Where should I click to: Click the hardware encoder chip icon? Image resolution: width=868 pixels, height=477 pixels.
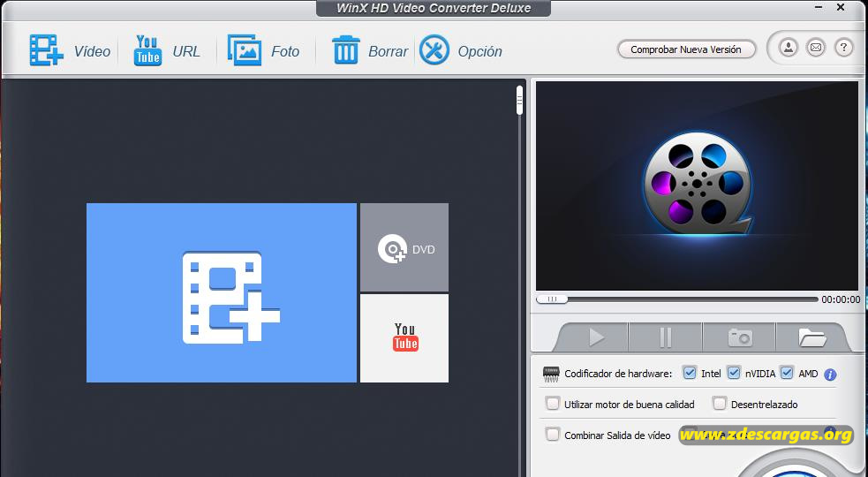click(x=551, y=374)
